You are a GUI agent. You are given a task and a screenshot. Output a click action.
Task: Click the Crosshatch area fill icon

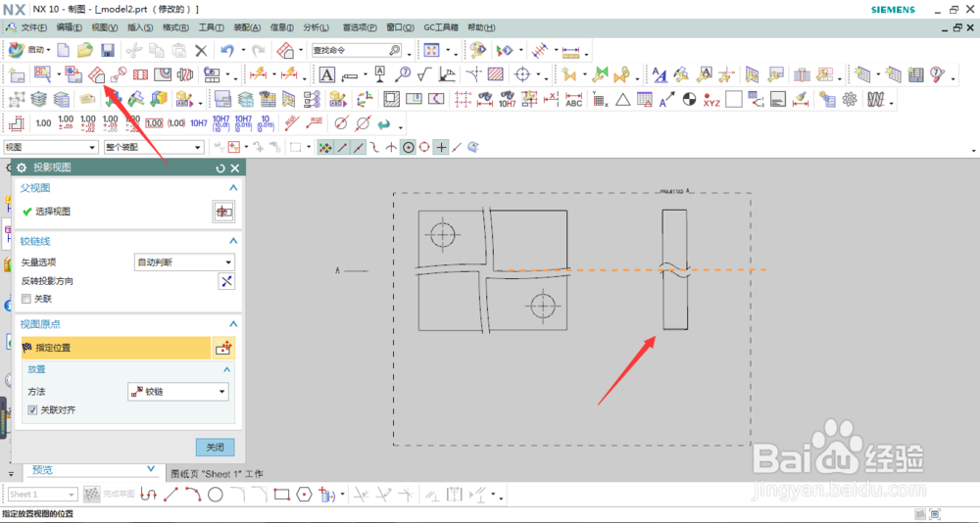click(x=496, y=75)
